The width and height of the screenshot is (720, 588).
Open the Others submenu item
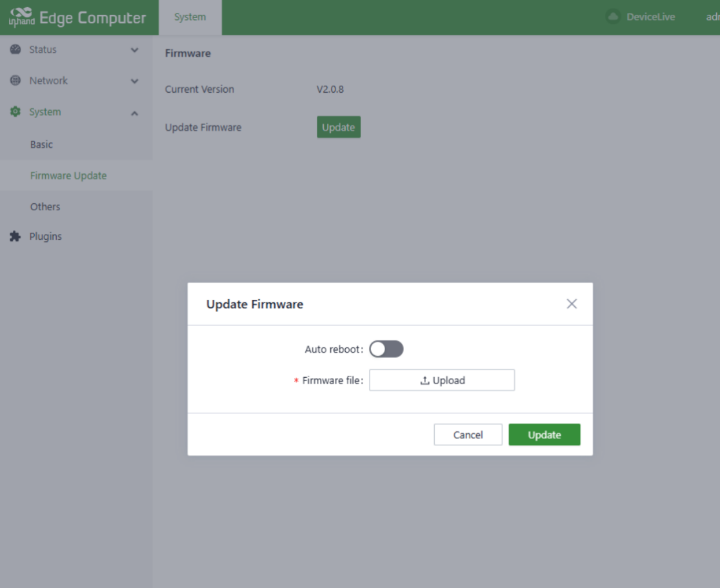pos(45,206)
